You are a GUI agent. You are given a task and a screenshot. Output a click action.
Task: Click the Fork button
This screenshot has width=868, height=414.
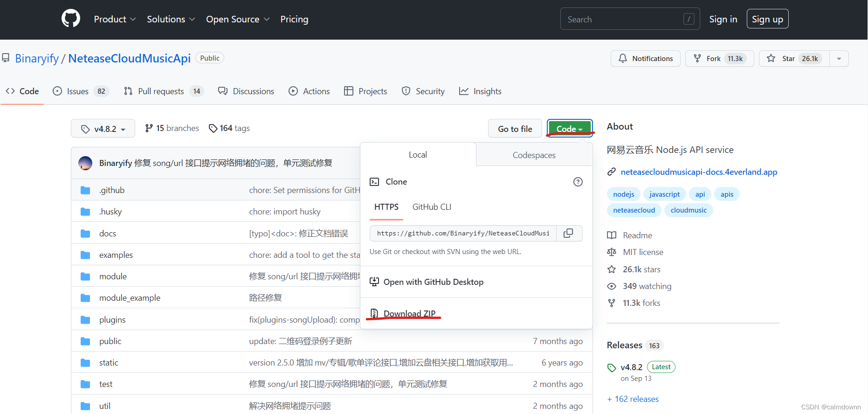719,59
